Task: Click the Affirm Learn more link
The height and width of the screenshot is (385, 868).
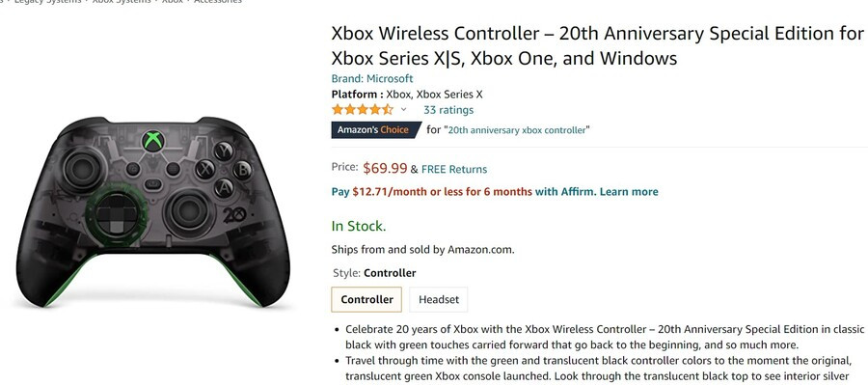Action: click(629, 192)
